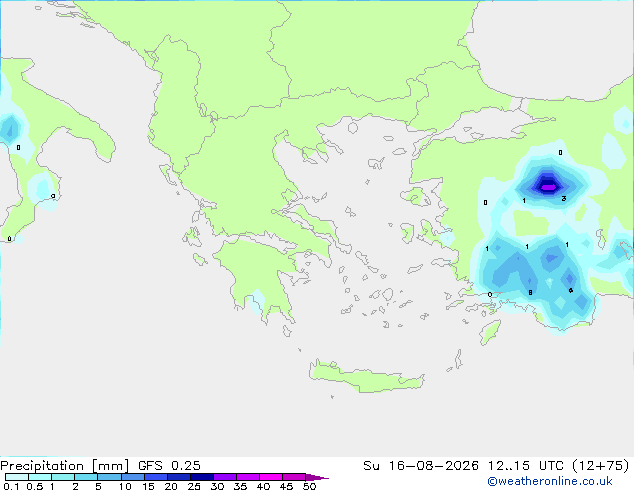Viewport: 634px width, 490px height.
Task: Select legend swatch between 10 and 15
Action: tap(133, 477)
